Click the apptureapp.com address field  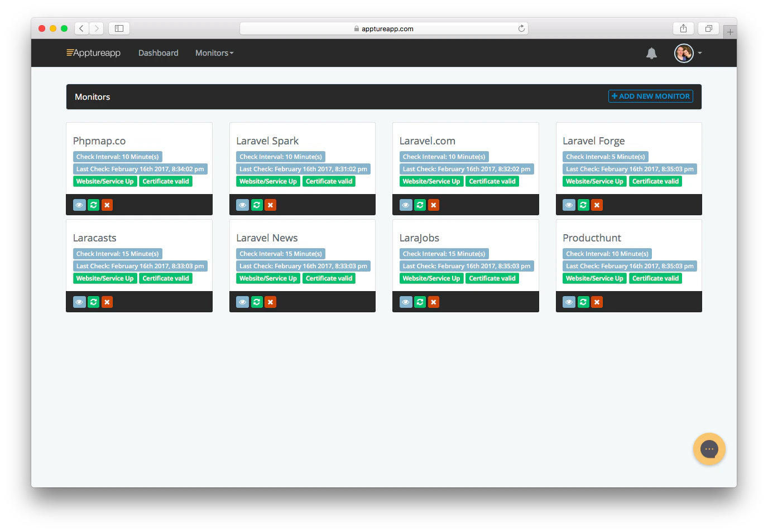click(x=384, y=28)
